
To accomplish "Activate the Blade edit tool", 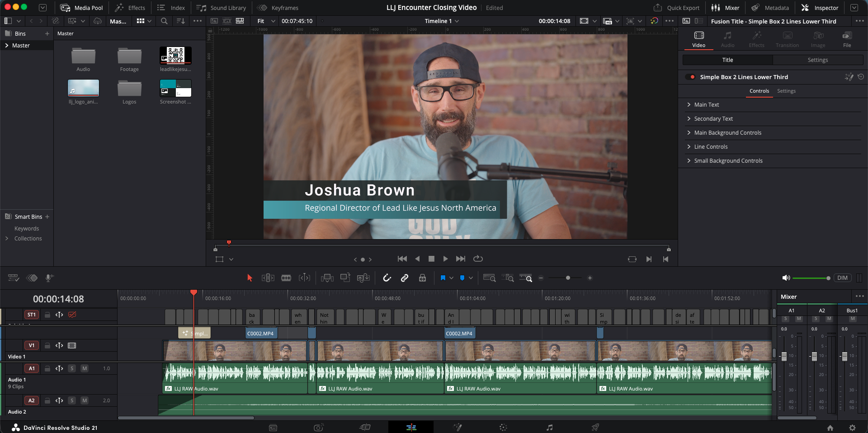I will (x=286, y=278).
